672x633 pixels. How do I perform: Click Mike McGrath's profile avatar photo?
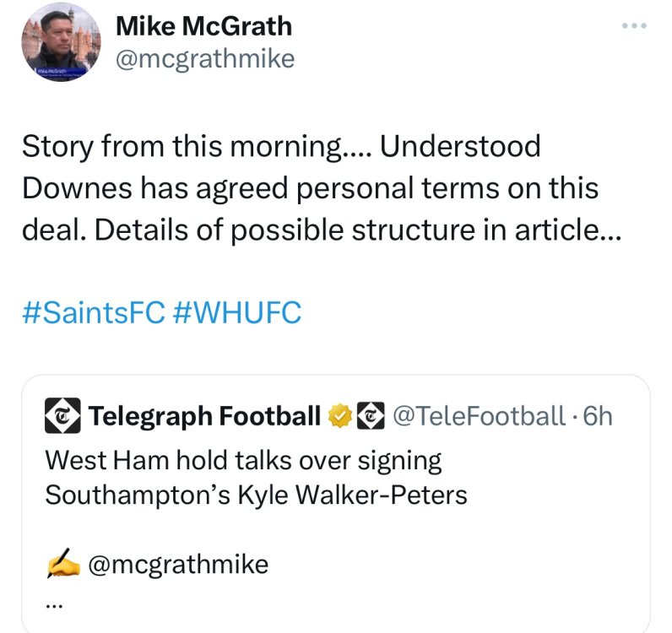point(62,42)
